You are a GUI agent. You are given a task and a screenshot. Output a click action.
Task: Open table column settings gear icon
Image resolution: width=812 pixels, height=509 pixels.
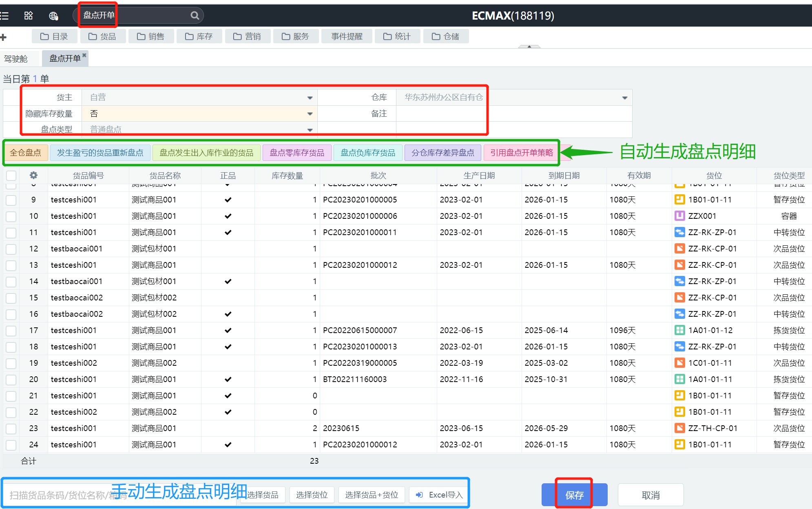[33, 176]
